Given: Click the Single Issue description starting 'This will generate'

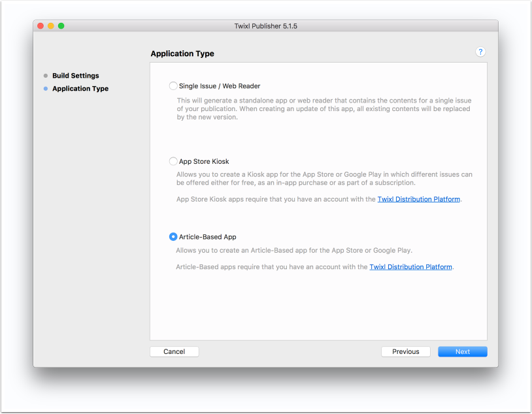Looking at the screenshot, I should point(324,109).
